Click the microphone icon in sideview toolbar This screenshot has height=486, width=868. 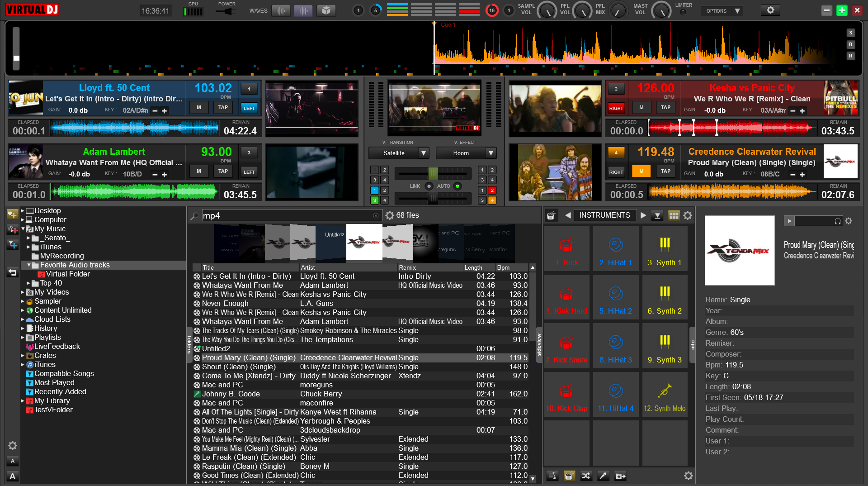click(603, 476)
